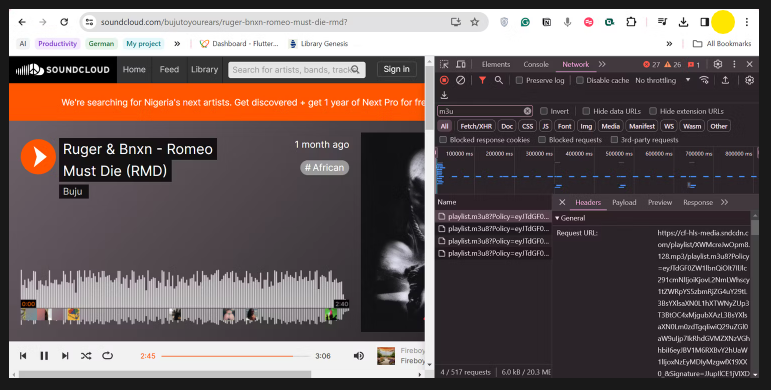Toggle repeat in the player bar
This screenshot has width=771, height=390.
pos(107,356)
